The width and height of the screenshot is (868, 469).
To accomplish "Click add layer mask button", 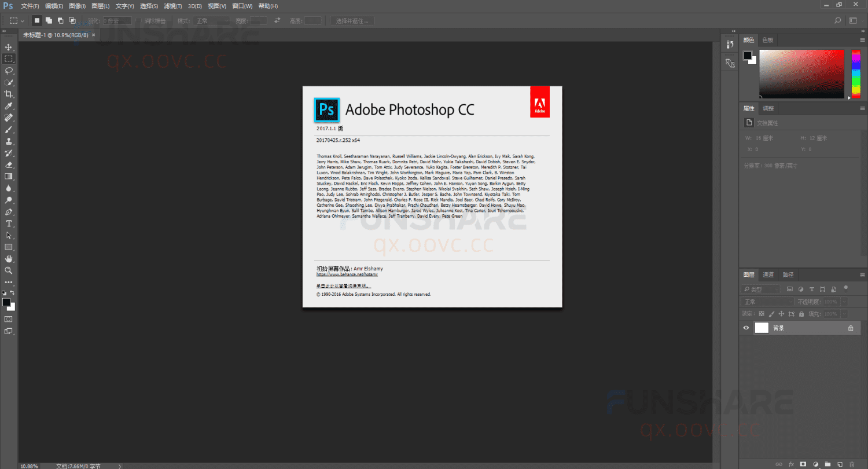I will pyautogui.click(x=803, y=464).
